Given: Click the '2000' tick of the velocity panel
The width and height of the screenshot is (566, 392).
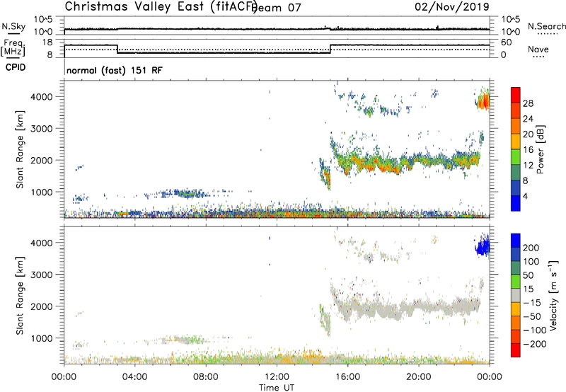Looking at the screenshot, I should tap(42, 306).
